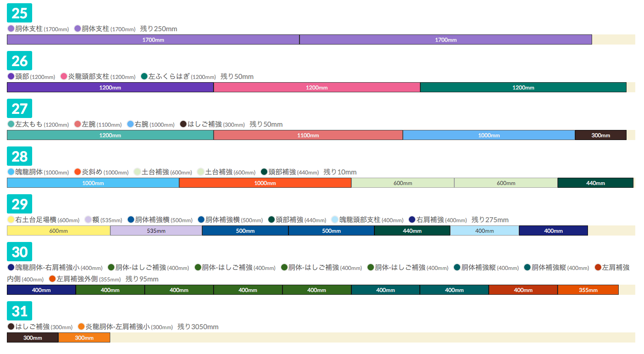The width and height of the screenshot is (644, 354).
Task: Click the orange-red 1000mm segment in bar 28
Action: pos(265,183)
